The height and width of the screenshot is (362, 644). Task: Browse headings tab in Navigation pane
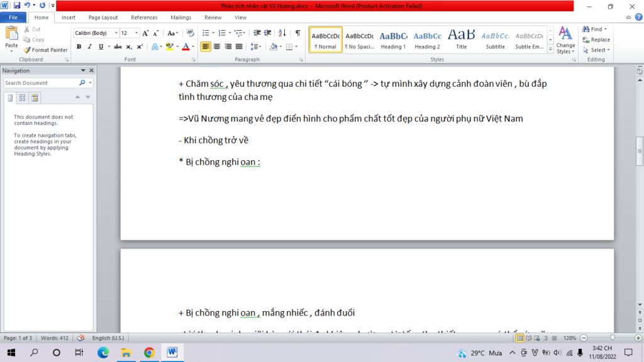point(10,97)
